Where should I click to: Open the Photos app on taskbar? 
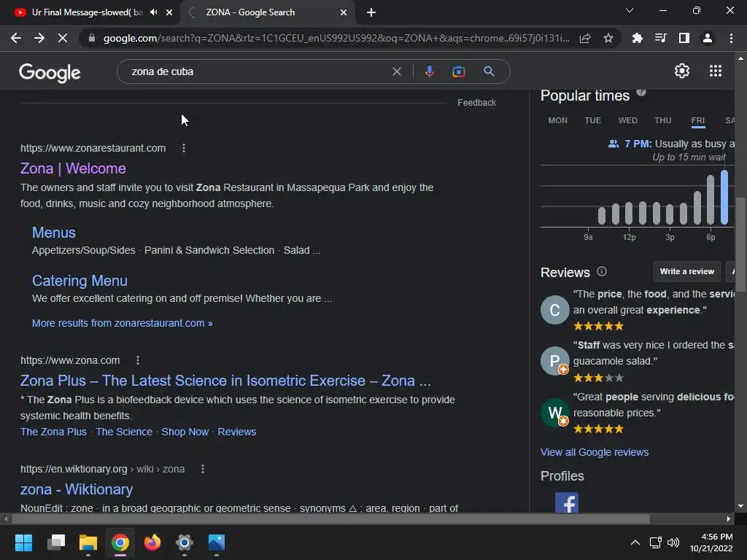[x=216, y=542]
